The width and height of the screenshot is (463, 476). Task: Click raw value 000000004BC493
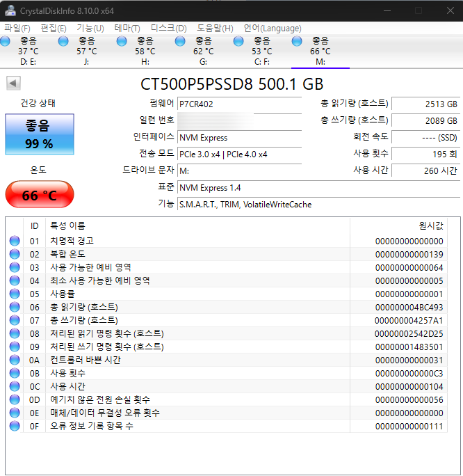(409, 307)
